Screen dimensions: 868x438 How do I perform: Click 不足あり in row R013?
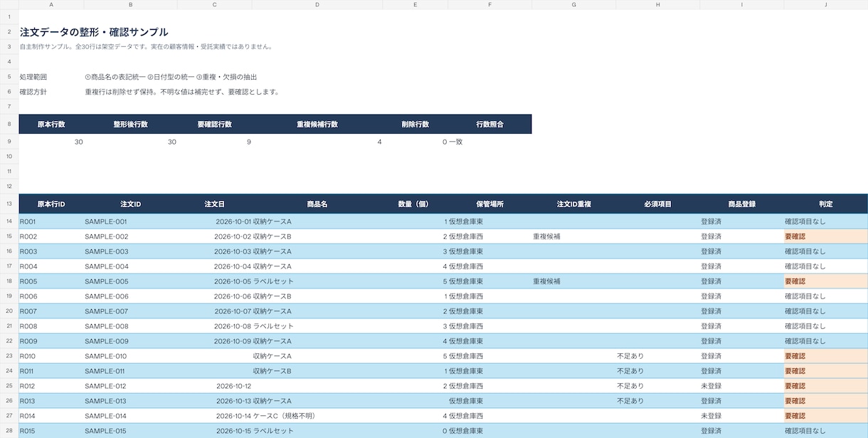pos(630,401)
